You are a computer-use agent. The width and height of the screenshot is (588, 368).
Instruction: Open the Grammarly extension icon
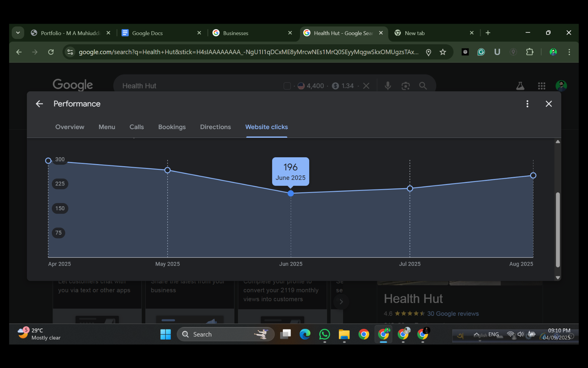pyautogui.click(x=481, y=52)
